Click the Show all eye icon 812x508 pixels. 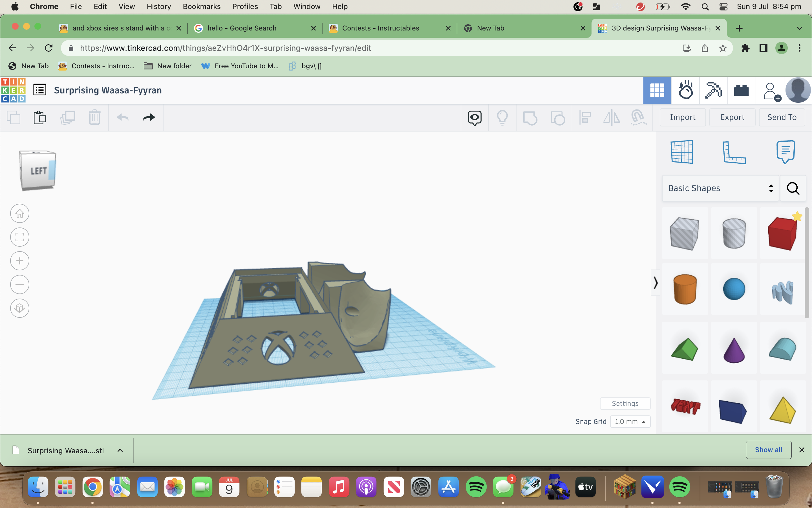tap(475, 118)
